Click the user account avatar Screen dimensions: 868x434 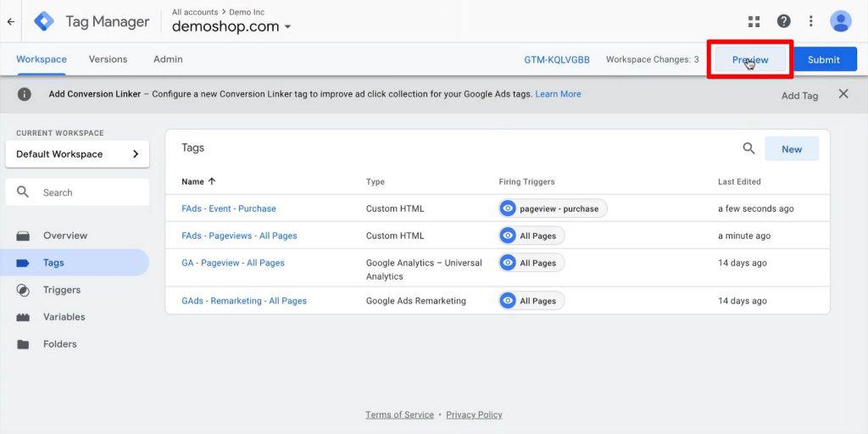tap(840, 21)
